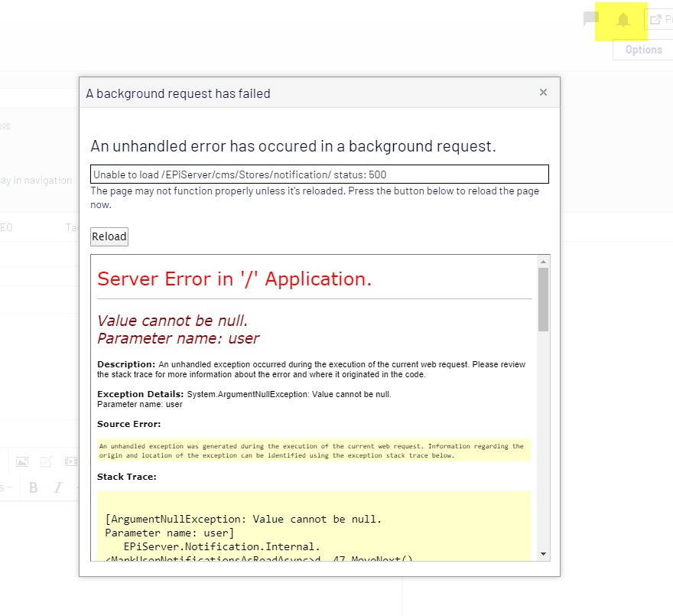Image resolution: width=673 pixels, height=616 pixels.
Task: Click the insert image icon in editor
Action: click(x=22, y=461)
